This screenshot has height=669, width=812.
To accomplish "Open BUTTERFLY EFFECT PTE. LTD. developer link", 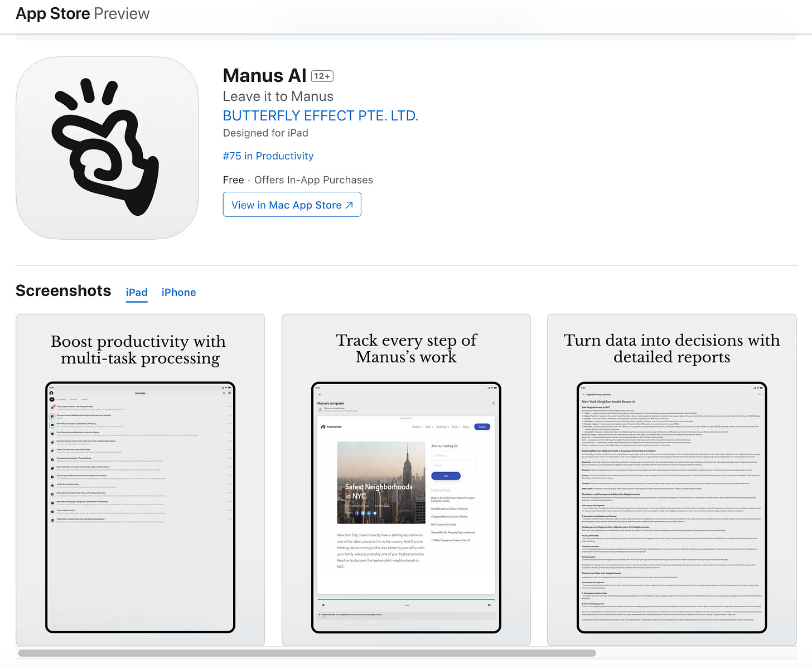I will pyautogui.click(x=320, y=115).
